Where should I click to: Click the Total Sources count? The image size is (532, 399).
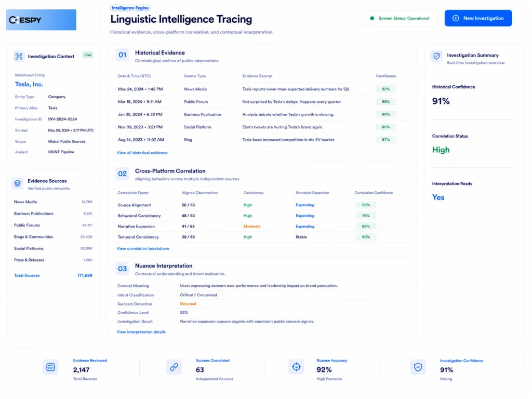[85, 275]
